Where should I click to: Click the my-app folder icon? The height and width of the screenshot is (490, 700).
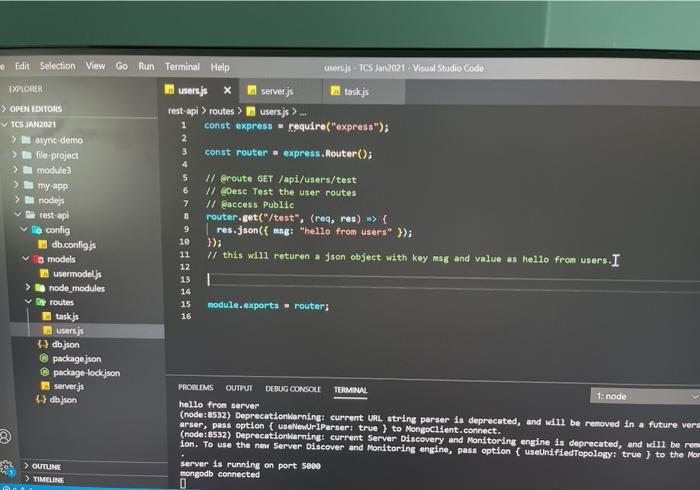coord(29,185)
